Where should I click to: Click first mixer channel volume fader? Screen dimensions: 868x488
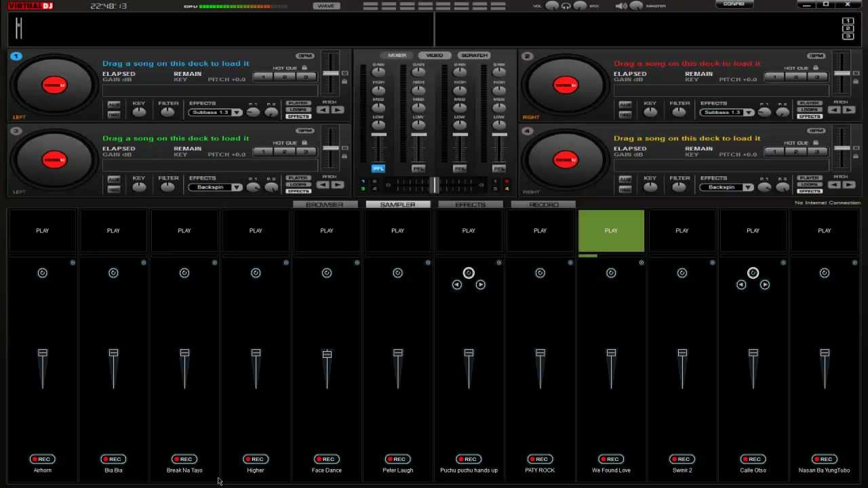378,135
